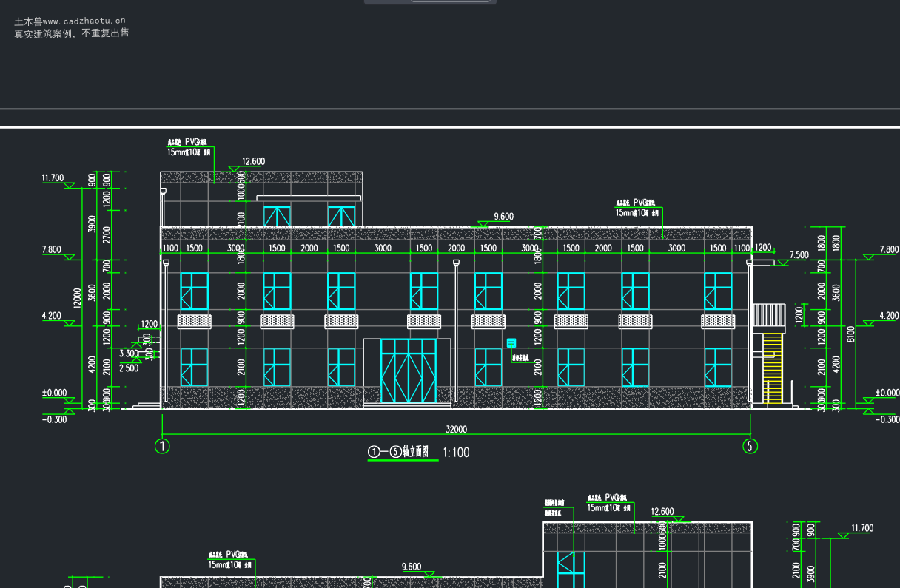Select the 32000 overall width dimension text

(x=456, y=430)
